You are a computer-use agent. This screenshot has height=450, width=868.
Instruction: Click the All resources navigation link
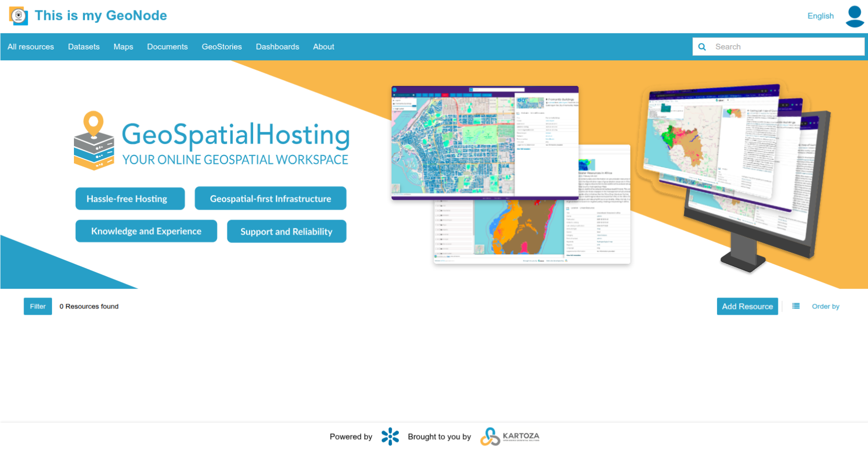pyautogui.click(x=31, y=47)
